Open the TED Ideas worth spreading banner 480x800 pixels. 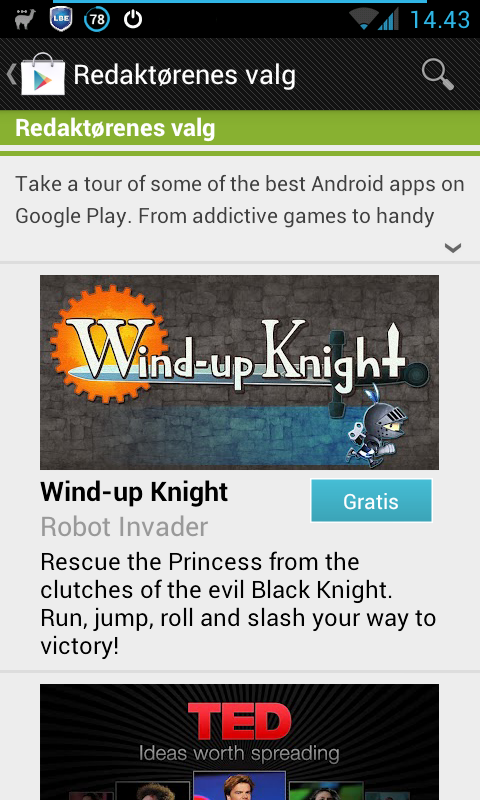point(239,742)
